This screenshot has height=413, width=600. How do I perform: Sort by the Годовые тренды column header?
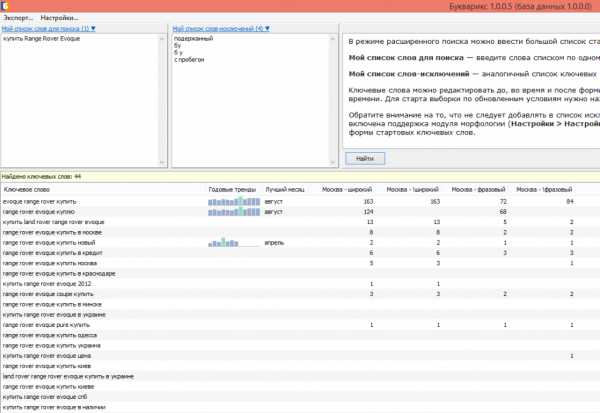point(230,189)
